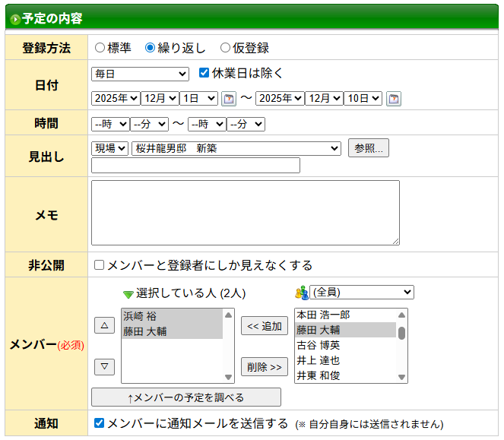Click the 参照... button
The image size is (504, 440).
tap(368, 148)
